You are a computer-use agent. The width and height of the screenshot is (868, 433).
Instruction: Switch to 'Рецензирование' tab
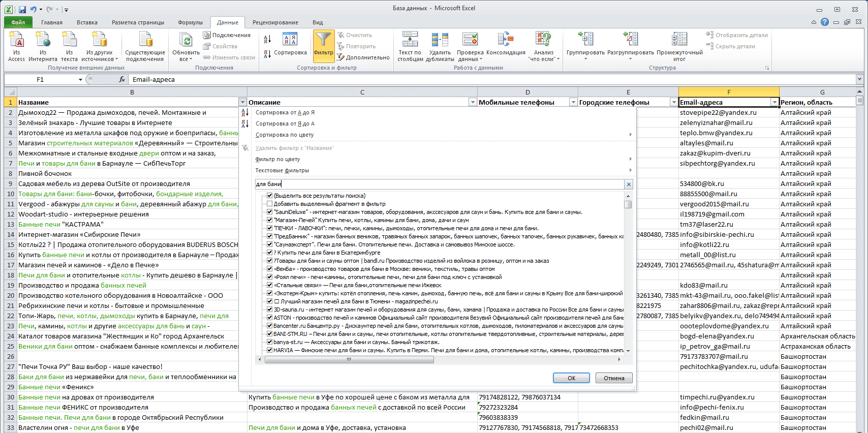tap(275, 22)
